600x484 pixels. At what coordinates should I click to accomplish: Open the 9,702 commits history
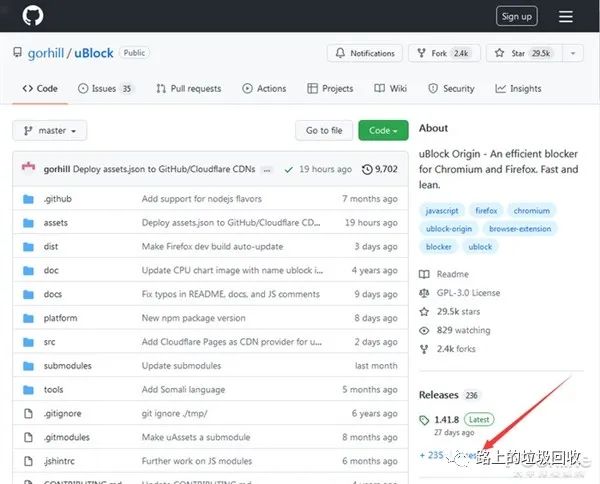380,169
